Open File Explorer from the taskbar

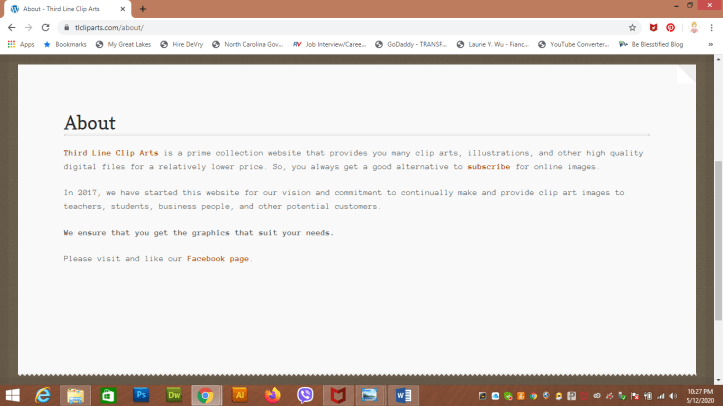coord(75,395)
